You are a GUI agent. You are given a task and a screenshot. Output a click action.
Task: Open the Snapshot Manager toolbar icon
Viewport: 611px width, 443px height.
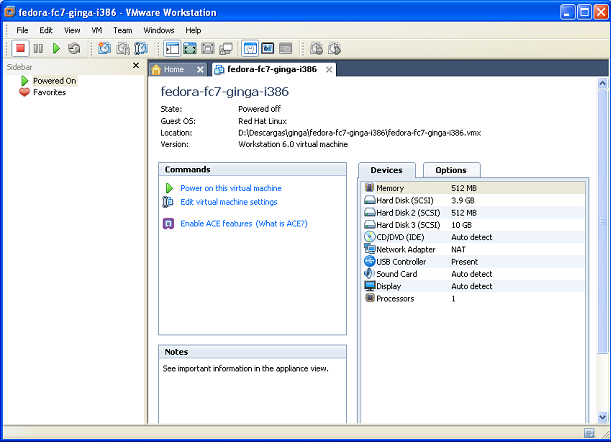pos(141,49)
